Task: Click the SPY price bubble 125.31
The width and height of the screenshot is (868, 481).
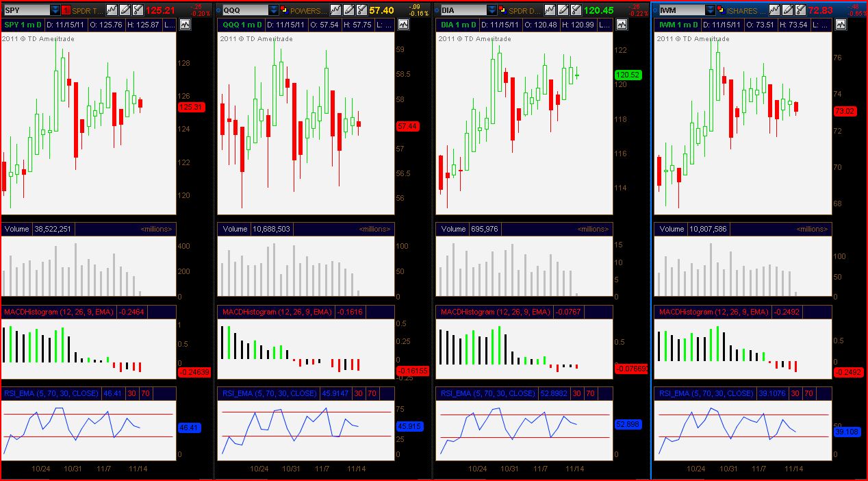Action: click(x=191, y=107)
